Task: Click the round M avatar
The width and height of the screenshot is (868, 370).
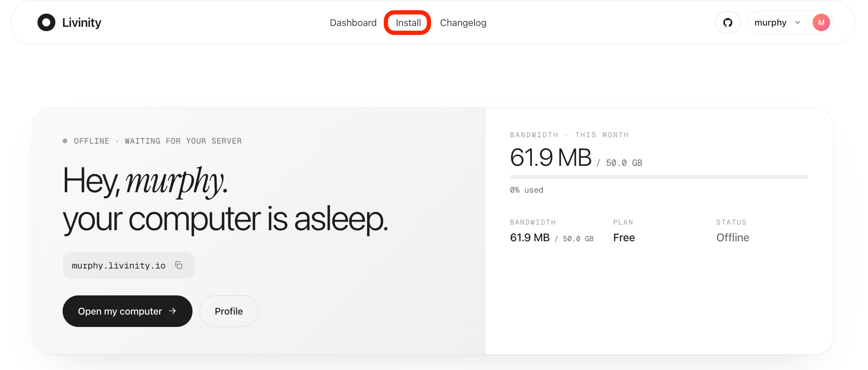Action: coord(821,23)
